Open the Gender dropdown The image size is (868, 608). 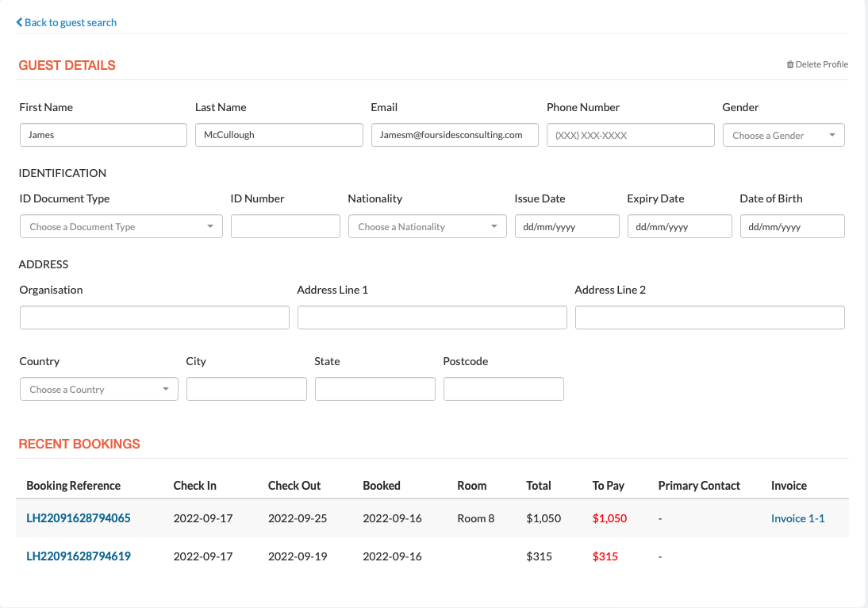click(783, 135)
